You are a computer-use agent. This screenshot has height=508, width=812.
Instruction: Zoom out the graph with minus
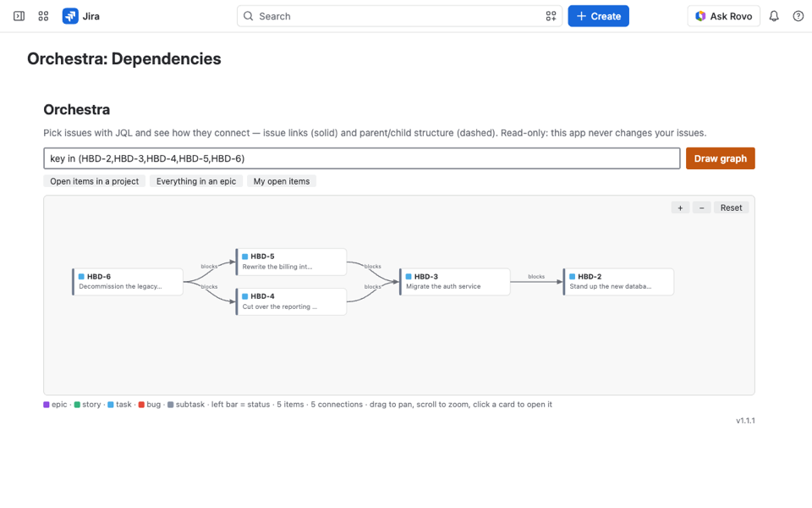[702, 208]
